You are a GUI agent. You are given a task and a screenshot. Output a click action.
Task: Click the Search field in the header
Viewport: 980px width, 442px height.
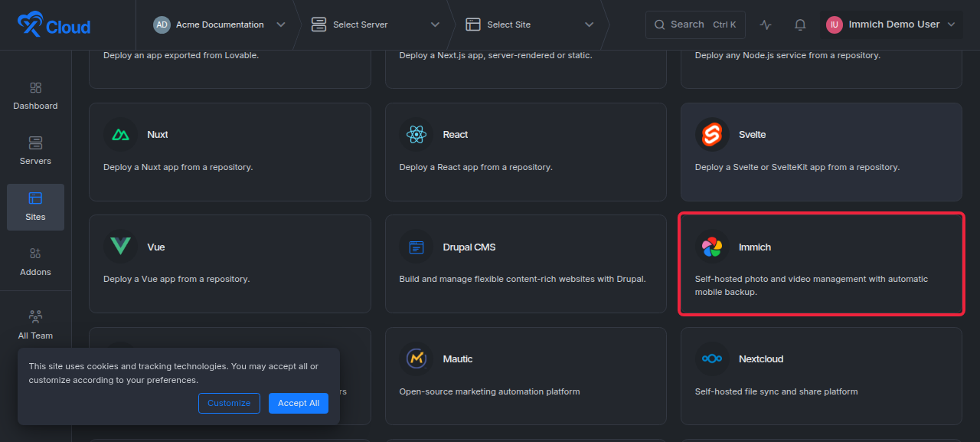pyautogui.click(x=695, y=25)
